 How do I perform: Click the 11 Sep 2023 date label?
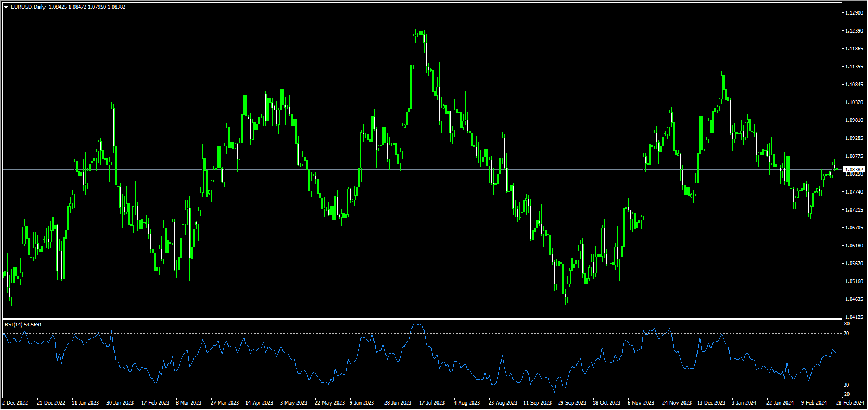(537, 403)
